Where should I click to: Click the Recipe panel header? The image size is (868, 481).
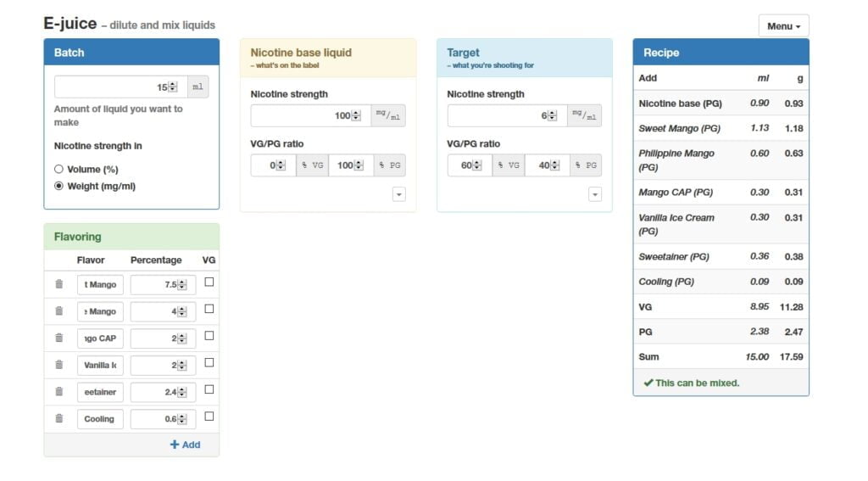[721, 53]
